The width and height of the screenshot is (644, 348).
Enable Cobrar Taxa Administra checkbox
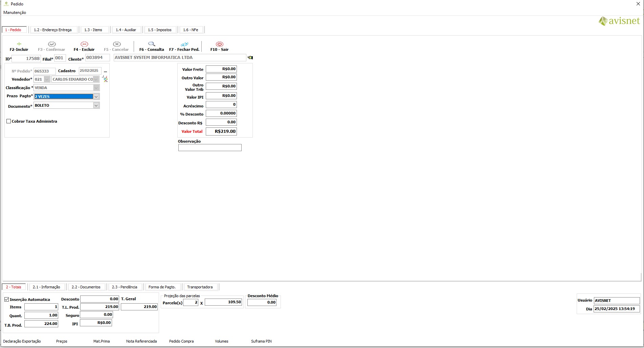pyautogui.click(x=9, y=121)
